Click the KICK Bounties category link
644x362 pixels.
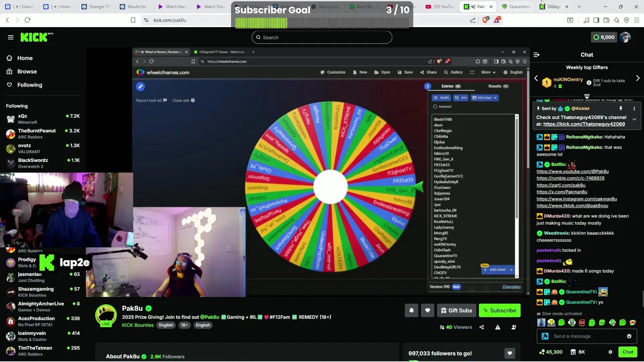(137, 325)
